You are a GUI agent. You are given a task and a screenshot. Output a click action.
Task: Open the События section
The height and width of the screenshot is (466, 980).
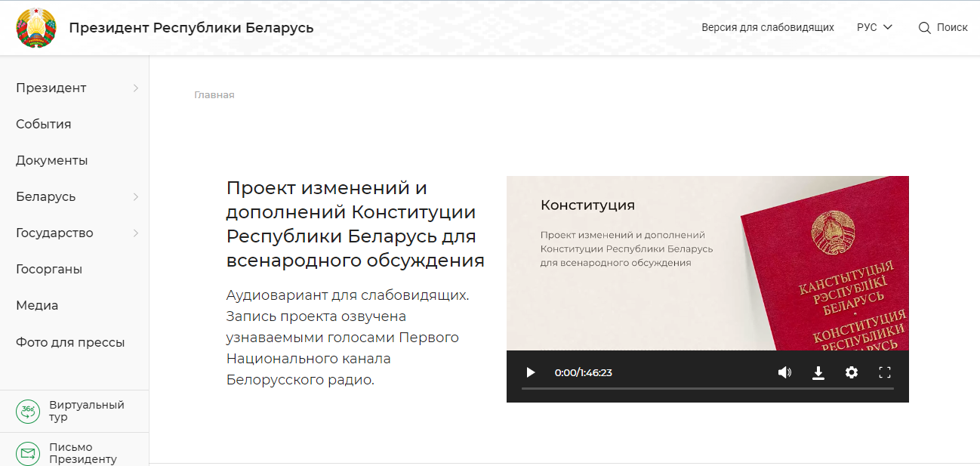point(44,124)
